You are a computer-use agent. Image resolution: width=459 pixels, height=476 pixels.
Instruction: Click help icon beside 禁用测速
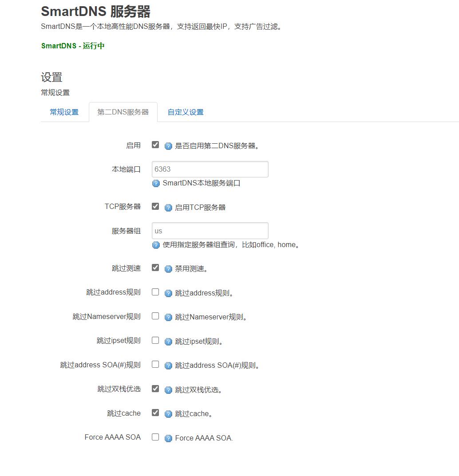pyautogui.click(x=168, y=269)
